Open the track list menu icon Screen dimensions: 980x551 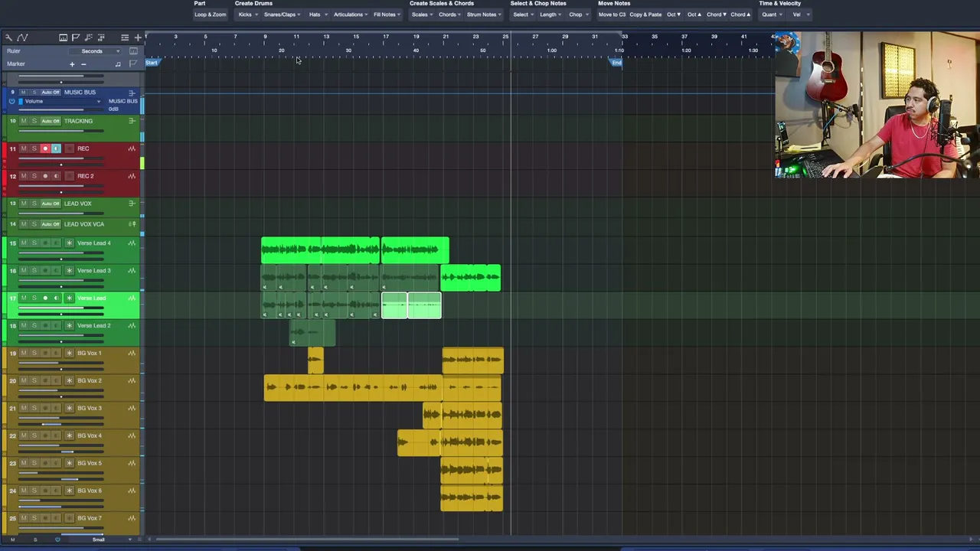click(x=125, y=37)
